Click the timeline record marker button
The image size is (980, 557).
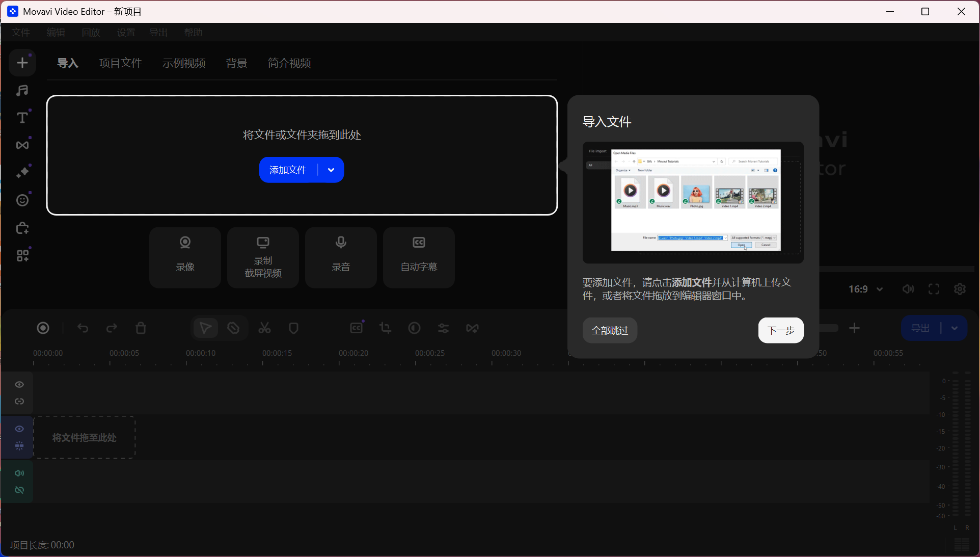coord(43,328)
